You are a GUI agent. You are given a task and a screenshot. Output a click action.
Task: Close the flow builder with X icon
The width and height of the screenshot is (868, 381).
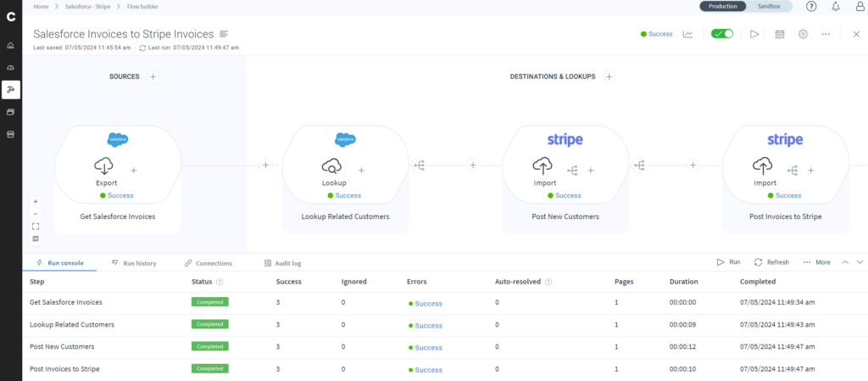coord(856,34)
